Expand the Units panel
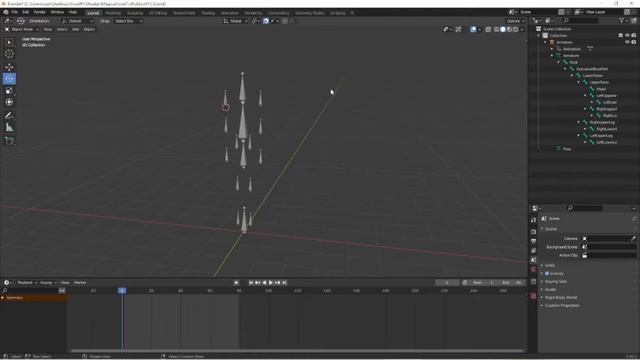The width and height of the screenshot is (640, 360). point(550,265)
